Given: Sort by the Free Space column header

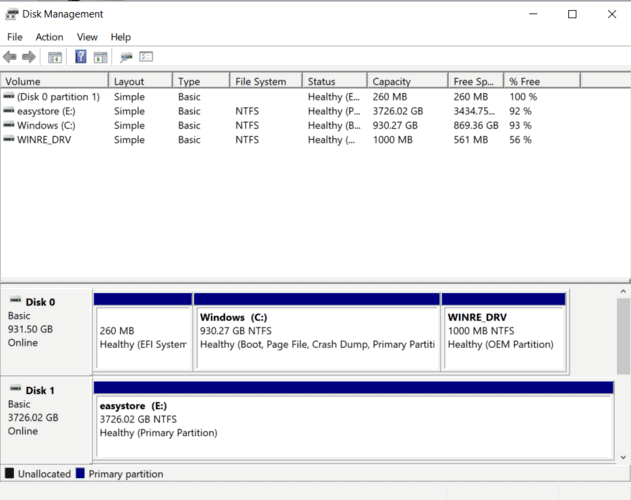Looking at the screenshot, I should point(476,81).
